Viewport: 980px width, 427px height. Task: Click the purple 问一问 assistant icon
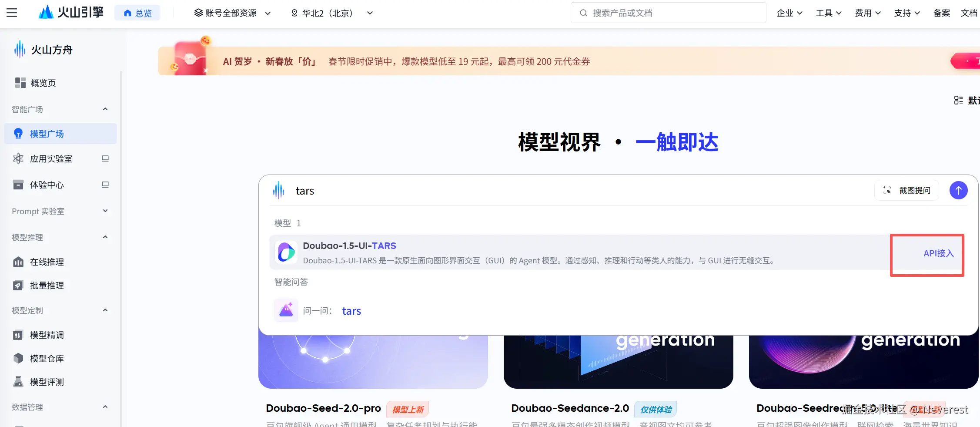[286, 310]
